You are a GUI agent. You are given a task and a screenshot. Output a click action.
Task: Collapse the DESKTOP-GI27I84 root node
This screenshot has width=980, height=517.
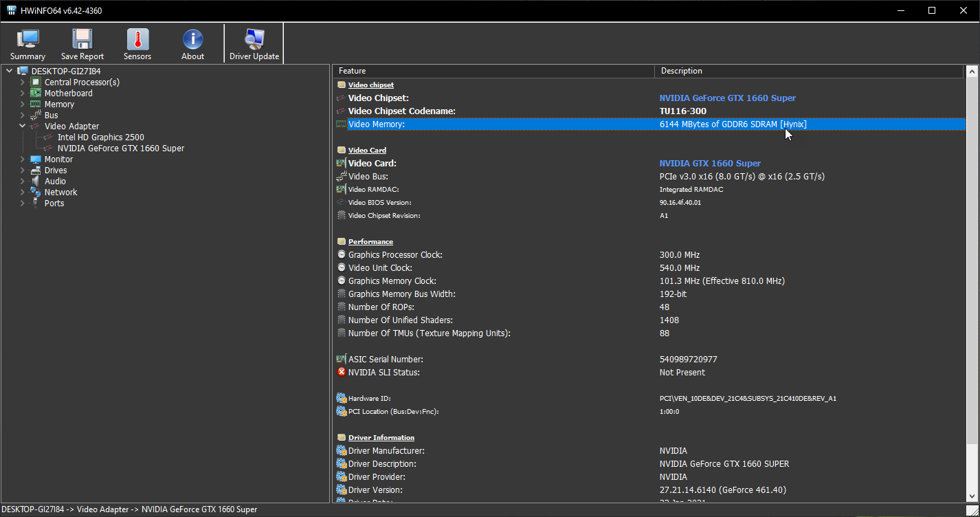[9, 71]
